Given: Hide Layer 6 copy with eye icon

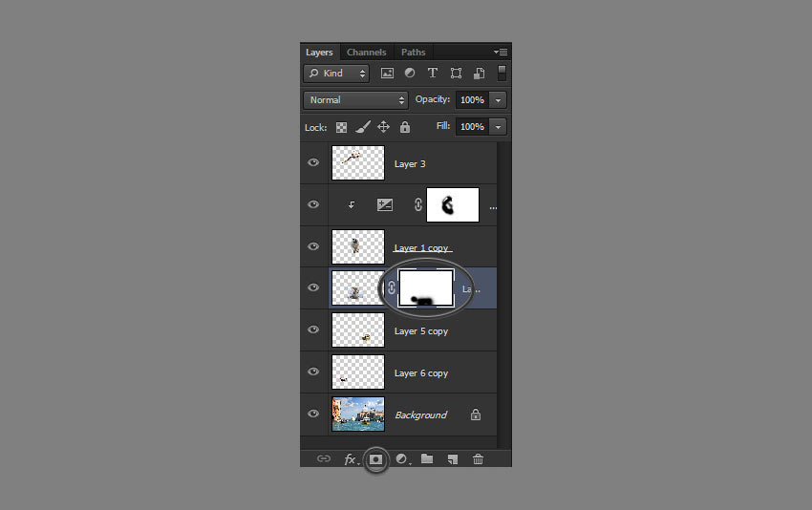Looking at the screenshot, I should pyautogui.click(x=313, y=372).
